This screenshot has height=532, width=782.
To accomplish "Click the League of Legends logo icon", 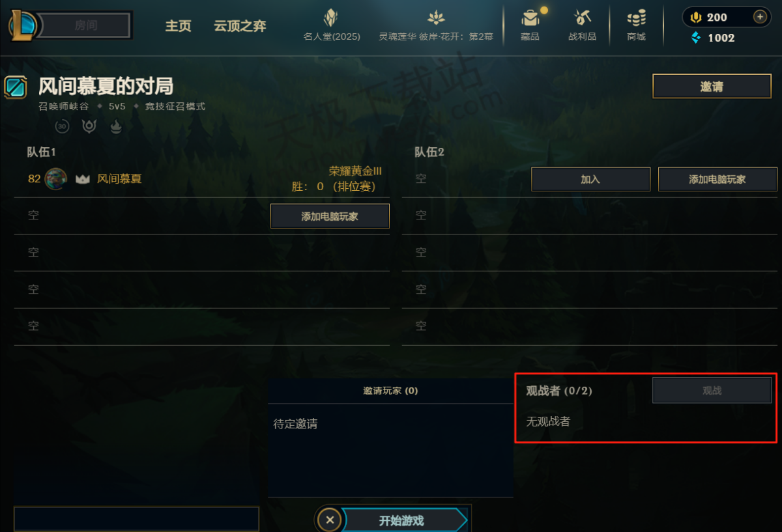I will point(23,25).
